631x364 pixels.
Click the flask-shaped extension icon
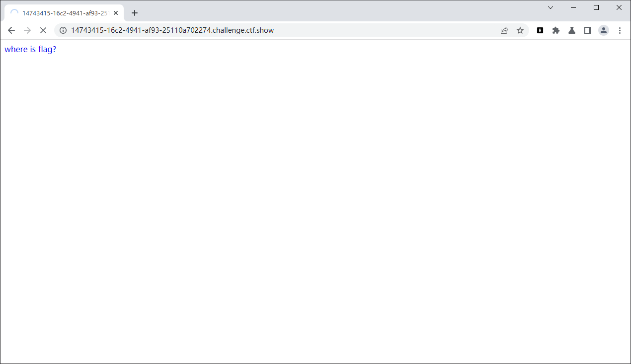[572, 30]
